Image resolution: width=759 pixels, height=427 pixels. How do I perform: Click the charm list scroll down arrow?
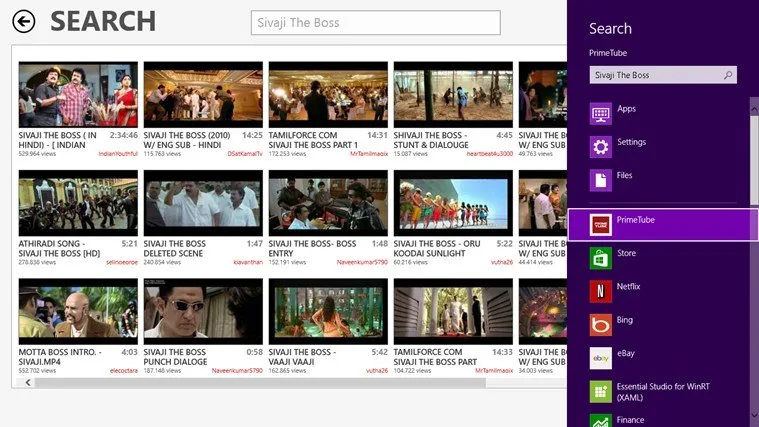tap(754, 415)
